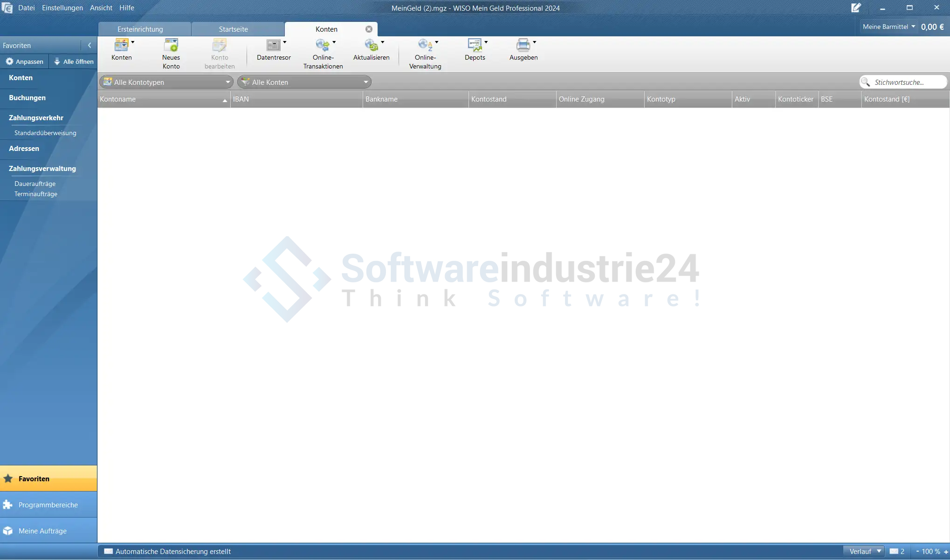Viewport: 950px width, 560px height.
Task: Click the zoom plus control
Action: (946, 552)
